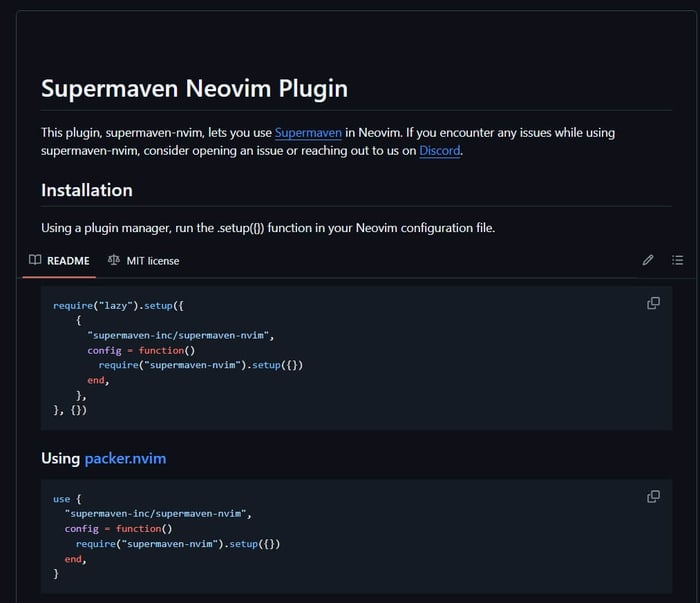Edit the README with the pencil icon
The image size is (700, 603).
(x=648, y=260)
